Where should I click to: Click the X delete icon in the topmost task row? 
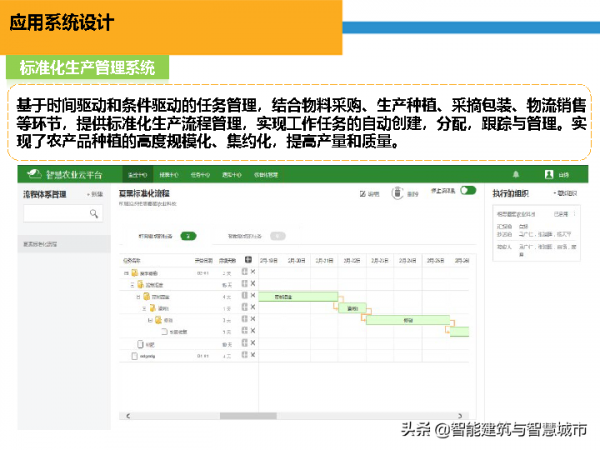tap(253, 272)
